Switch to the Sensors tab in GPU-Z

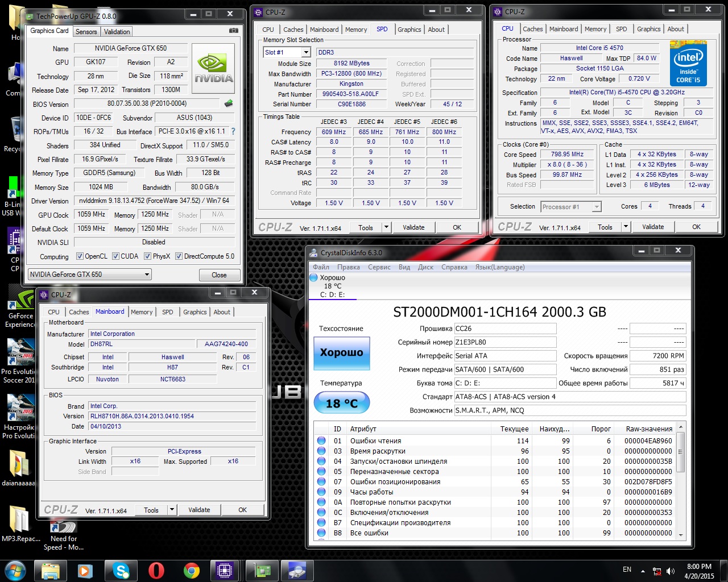(x=86, y=32)
